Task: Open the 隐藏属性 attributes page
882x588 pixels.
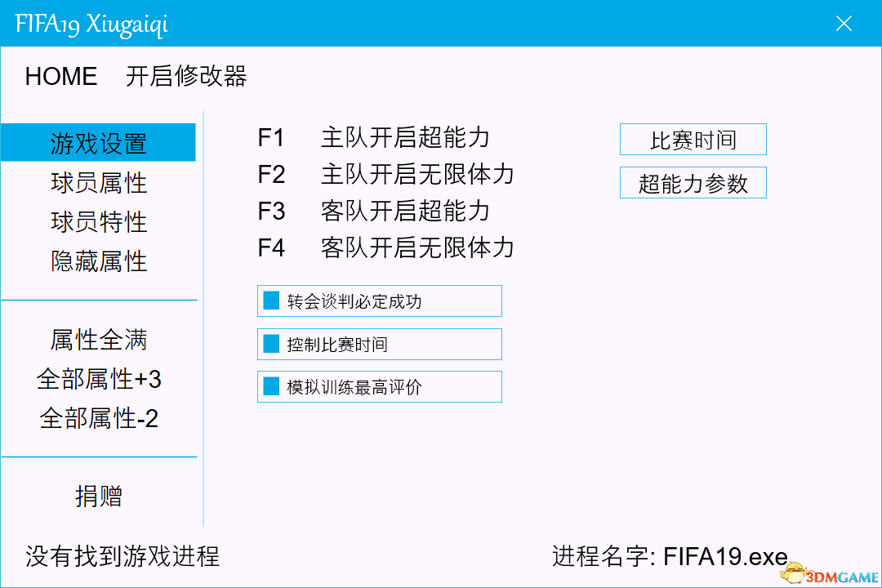Action: [98, 261]
